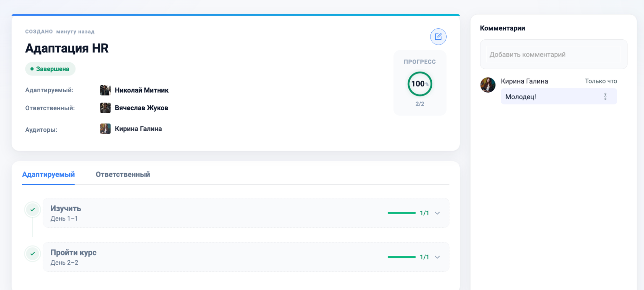Open the three-dot menu on comment

coord(605,96)
